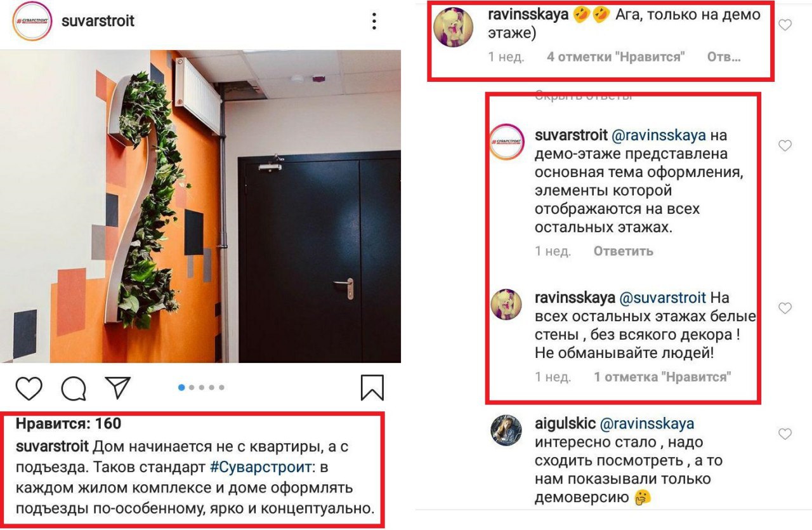Like ravinsskaya's top comment about demo floor

pos(785,25)
